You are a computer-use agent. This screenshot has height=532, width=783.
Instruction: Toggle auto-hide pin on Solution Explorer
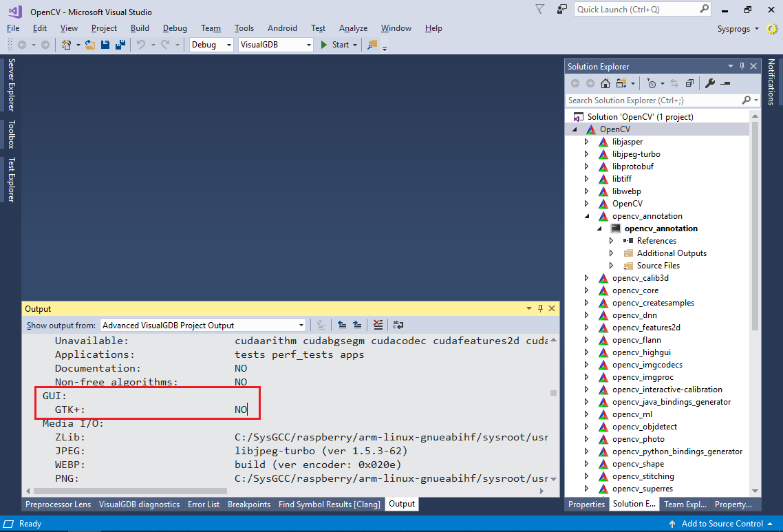click(x=742, y=66)
